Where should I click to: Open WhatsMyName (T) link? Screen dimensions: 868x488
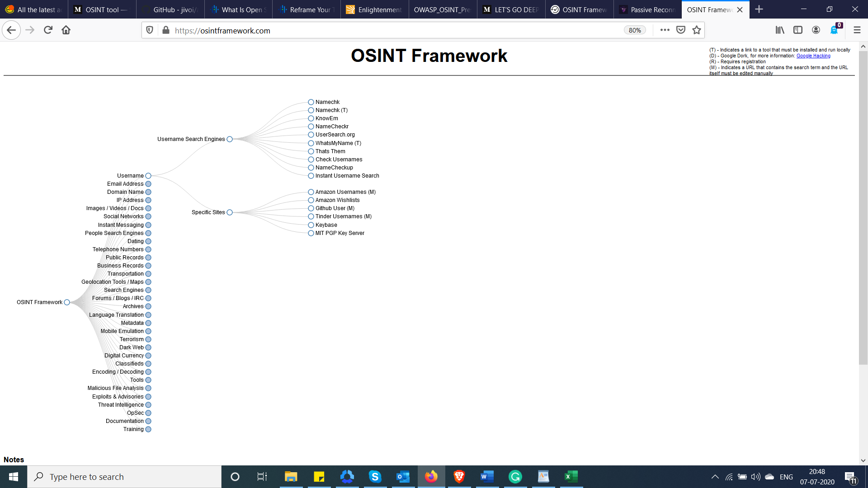point(338,143)
